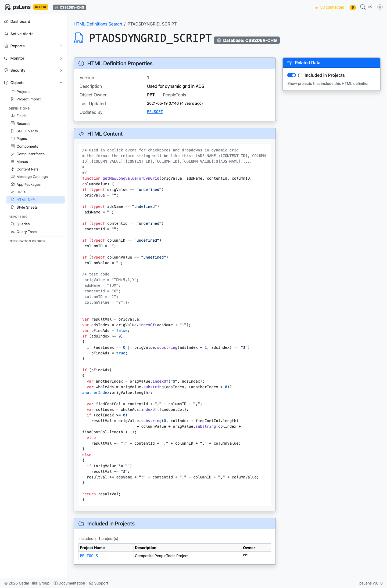Click the Comp Interfaces plug icon

tap(12, 154)
